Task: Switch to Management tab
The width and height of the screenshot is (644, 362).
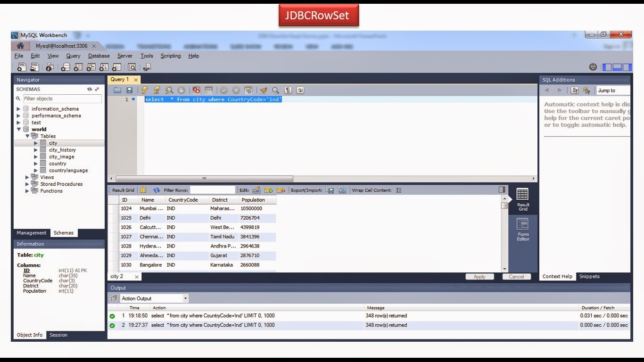Action: coord(32,233)
